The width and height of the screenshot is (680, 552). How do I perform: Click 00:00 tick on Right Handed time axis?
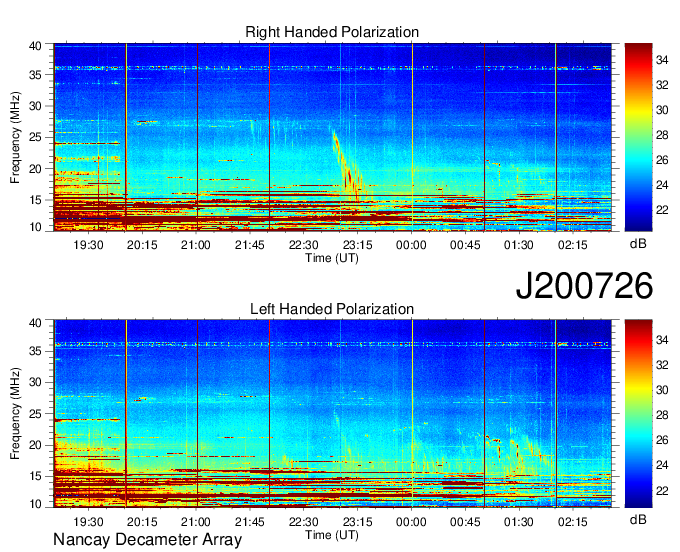tap(411, 245)
